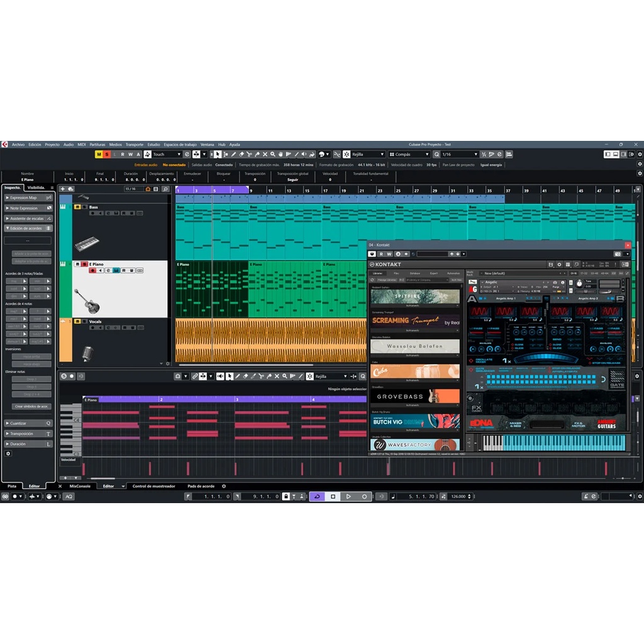This screenshot has height=644, width=644.
Task: Toggle global Mute M button in toolbar
Action: (99, 155)
